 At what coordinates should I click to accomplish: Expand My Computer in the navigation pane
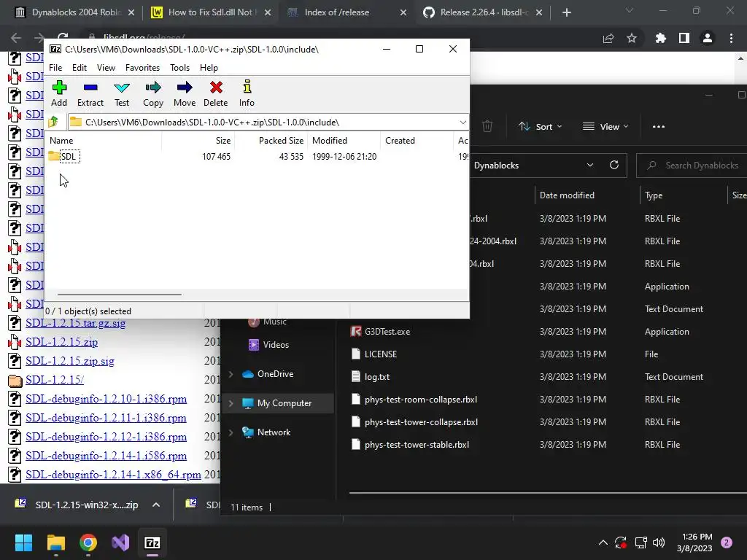231,403
